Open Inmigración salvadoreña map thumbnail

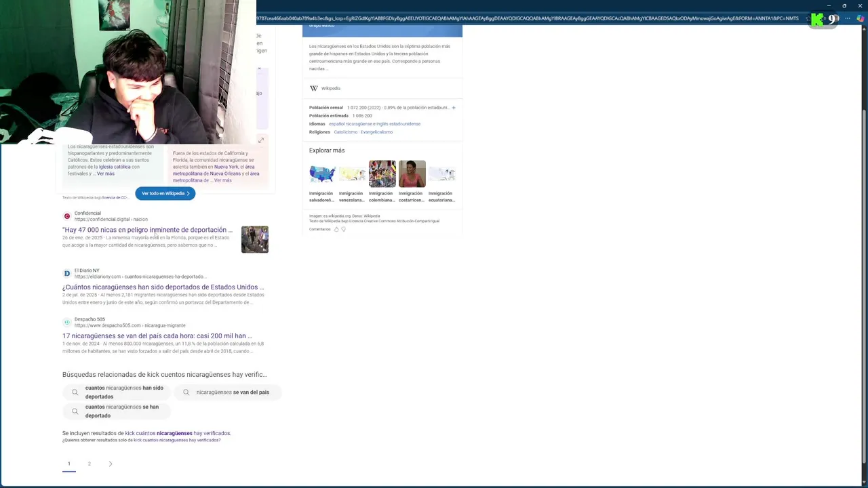(x=322, y=174)
